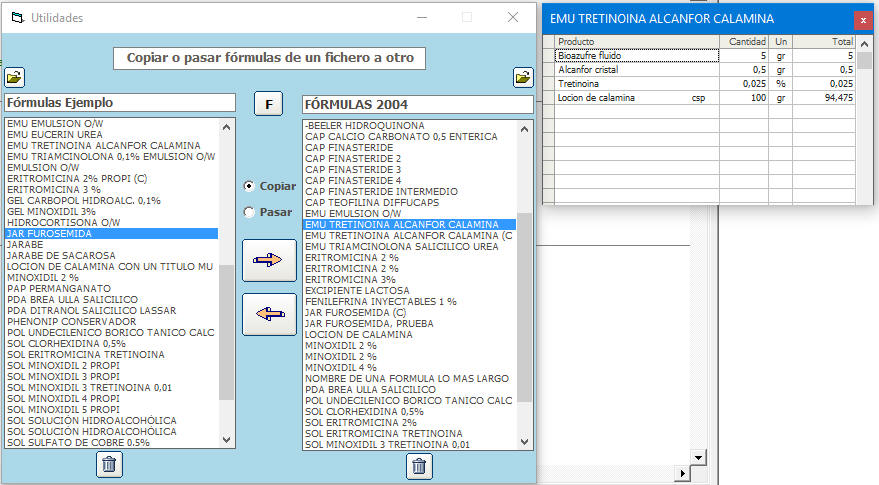The width and height of the screenshot is (879, 485).
Task: Select MINOXIDIL 4 % in right list
Action: [409, 368]
